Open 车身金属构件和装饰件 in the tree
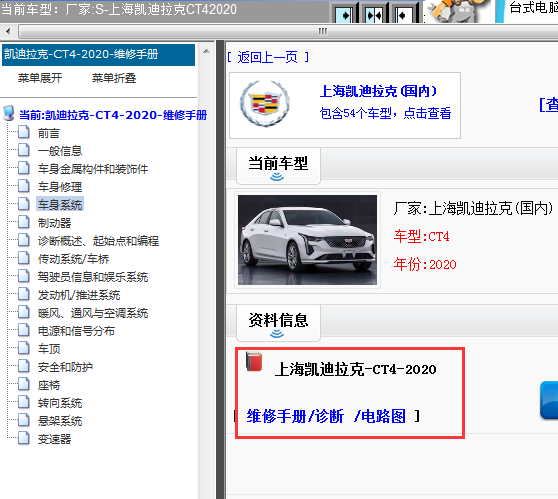Screen dimensions: 558x499 pos(93,169)
